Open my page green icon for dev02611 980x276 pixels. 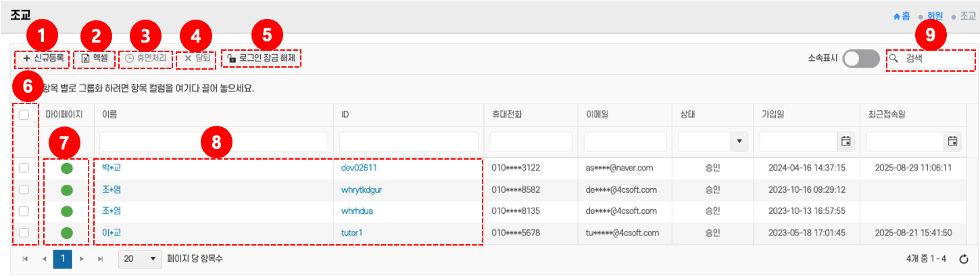66,168
